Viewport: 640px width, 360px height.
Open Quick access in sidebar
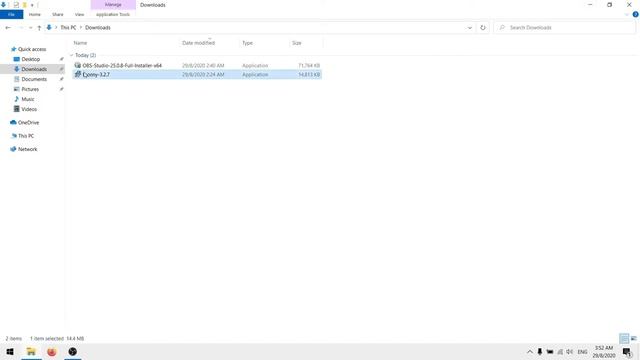pos(32,49)
